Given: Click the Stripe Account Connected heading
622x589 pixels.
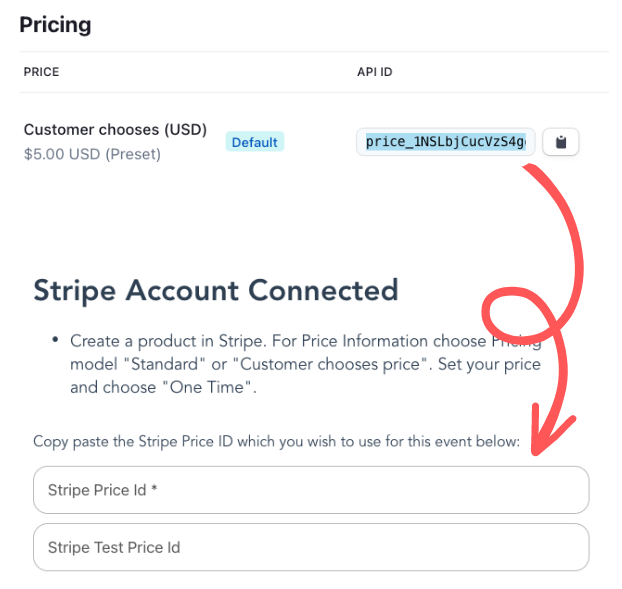Looking at the screenshot, I should 216,290.
